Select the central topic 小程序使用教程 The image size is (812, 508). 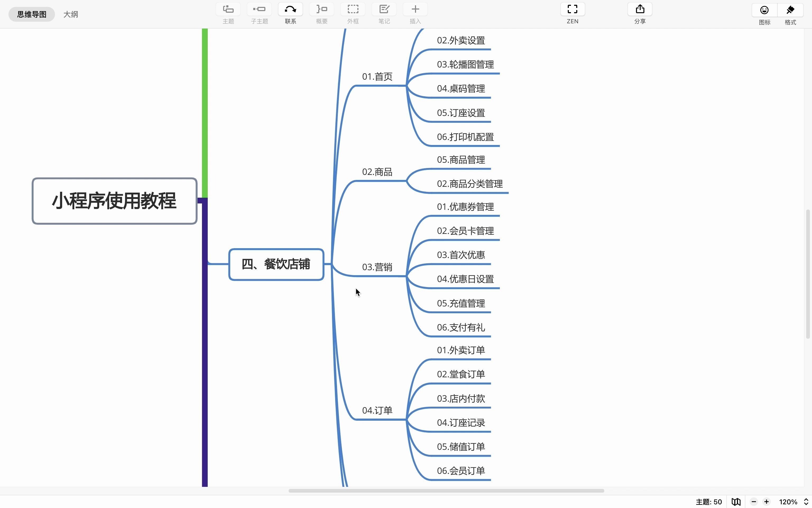click(114, 201)
